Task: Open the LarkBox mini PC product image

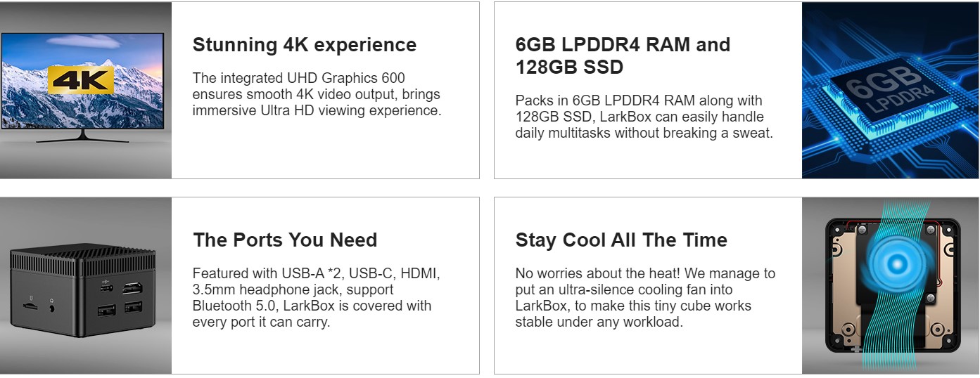Action: coord(86,285)
